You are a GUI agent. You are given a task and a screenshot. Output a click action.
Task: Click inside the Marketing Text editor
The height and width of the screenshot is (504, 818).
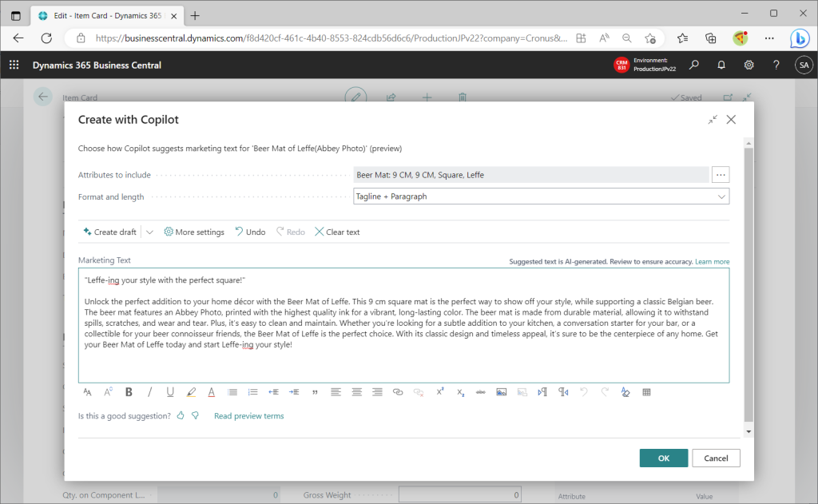[x=403, y=326]
